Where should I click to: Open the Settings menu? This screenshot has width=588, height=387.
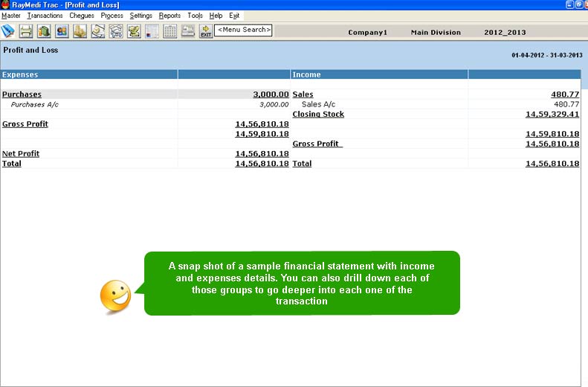click(141, 16)
